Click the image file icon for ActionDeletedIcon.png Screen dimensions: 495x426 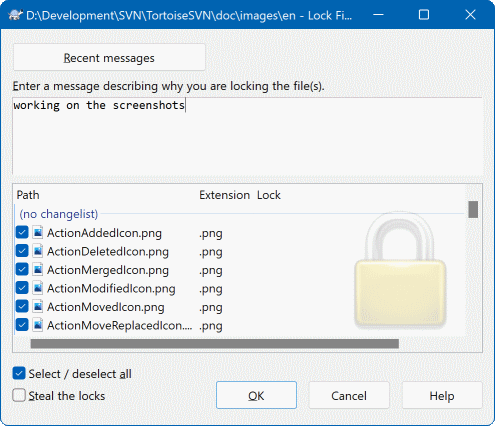tap(38, 251)
